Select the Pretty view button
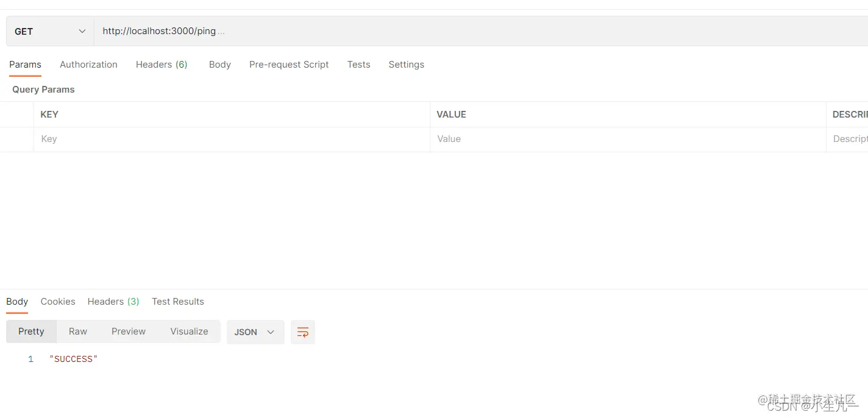The image size is (868, 418). point(31,331)
